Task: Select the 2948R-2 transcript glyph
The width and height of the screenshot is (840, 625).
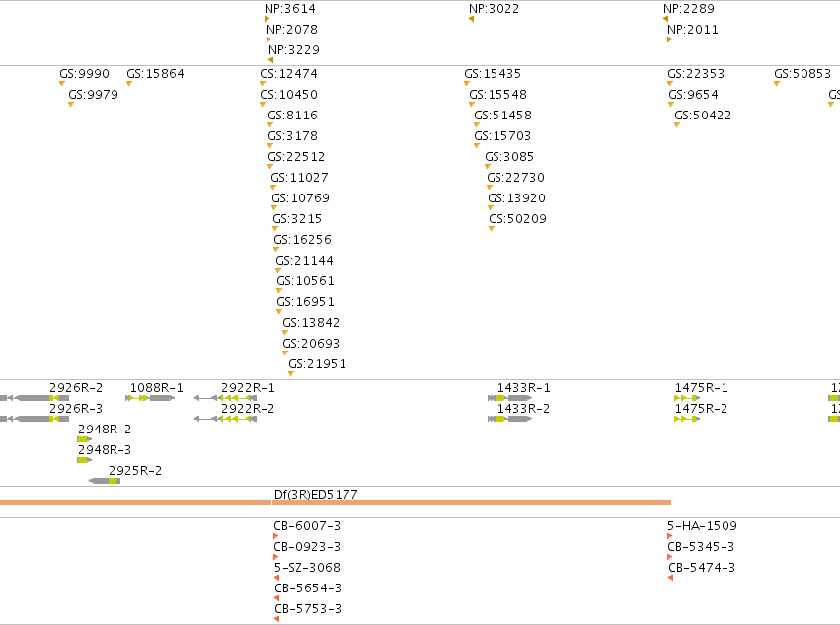Action: click(85, 439)
